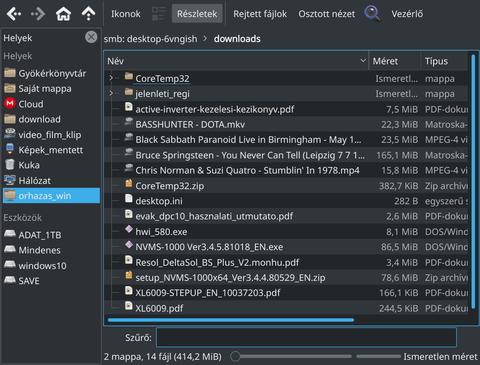Click smb: desktop-6vngish breadcrumb
This screenshot has width=480, height=365.
click(150, 39)
